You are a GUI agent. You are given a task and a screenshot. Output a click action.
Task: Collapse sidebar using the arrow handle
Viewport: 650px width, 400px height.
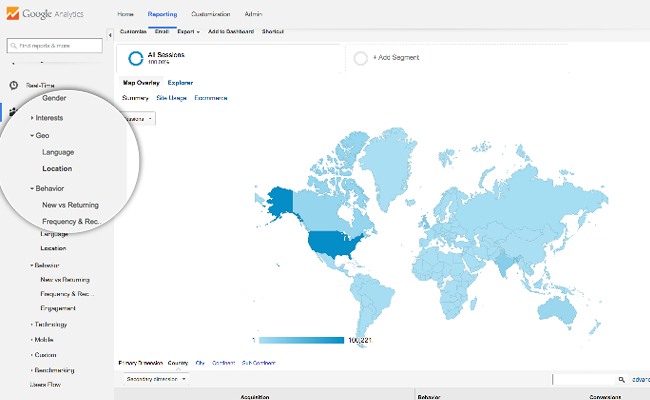click(109, 35)
